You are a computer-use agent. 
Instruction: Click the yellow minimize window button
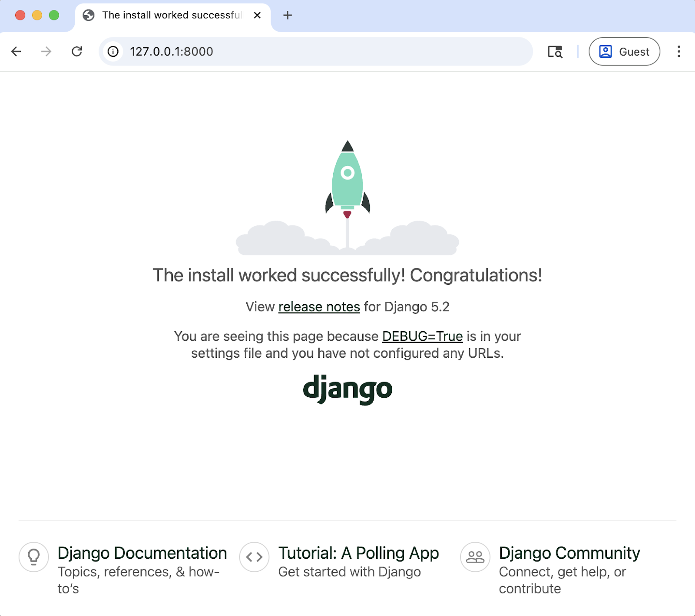tap(37, 15)
